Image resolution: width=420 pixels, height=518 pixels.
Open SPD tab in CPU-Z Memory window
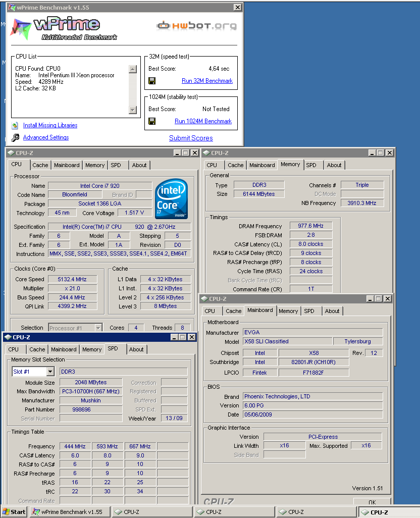(x=311, y=165)
